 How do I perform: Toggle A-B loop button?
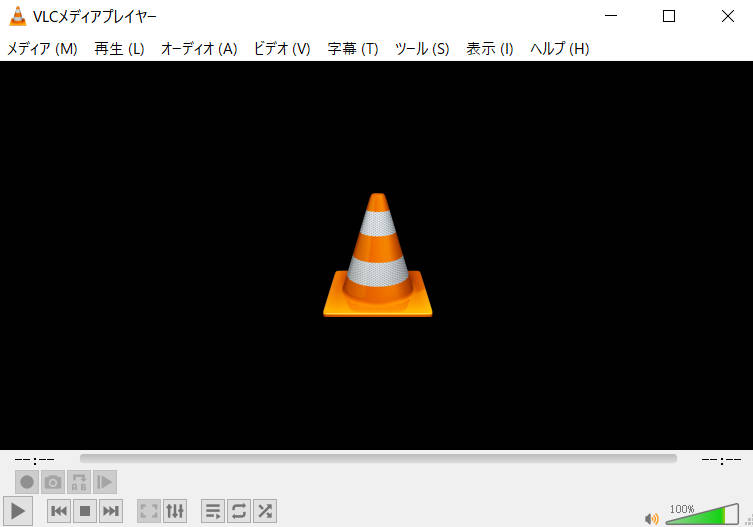pyautogui.click(x=79, y=482)
